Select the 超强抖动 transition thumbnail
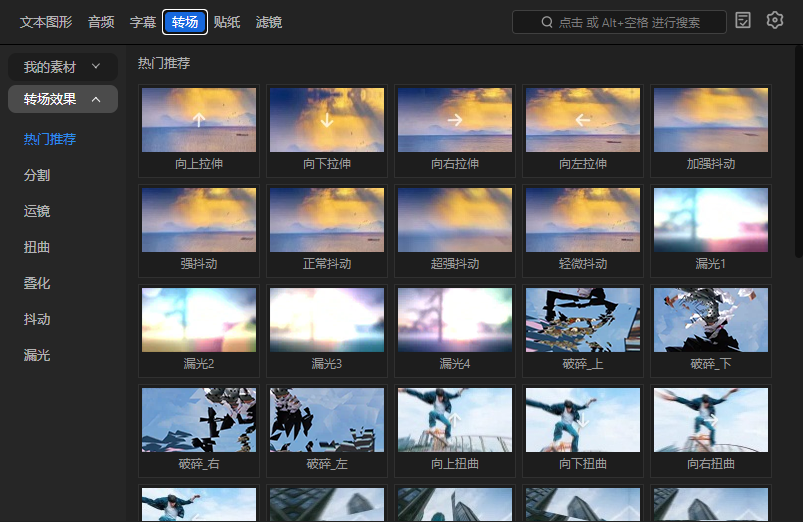The width and height of the screenshot is (803, 522). pyautogui.click(x=455, y=220)
